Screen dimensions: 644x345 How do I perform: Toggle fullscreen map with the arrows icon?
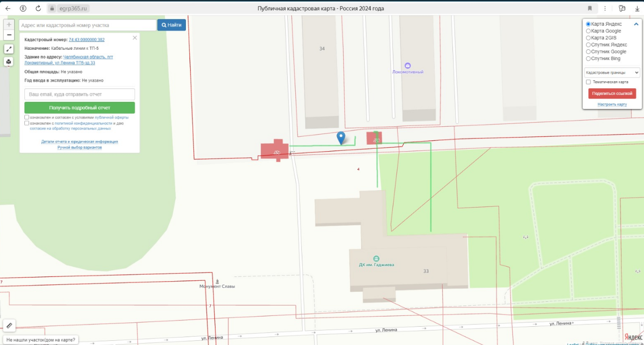click(9, 49)
